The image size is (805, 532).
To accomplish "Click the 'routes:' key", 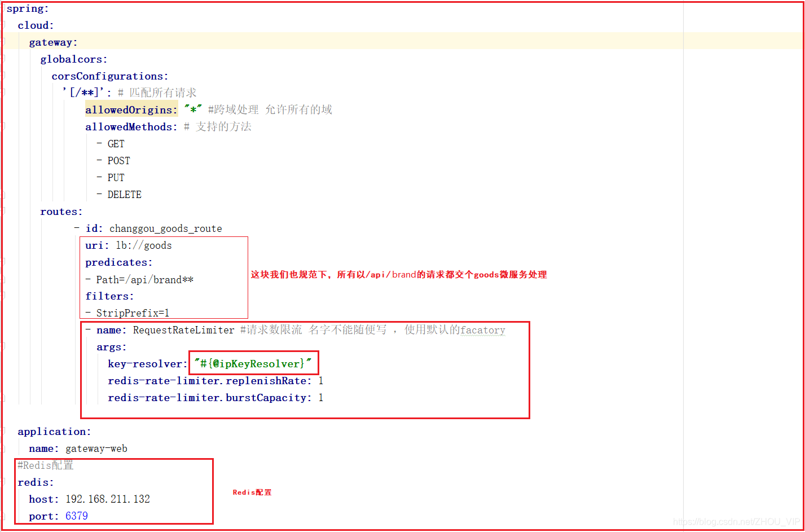I will tap(61, 212).
